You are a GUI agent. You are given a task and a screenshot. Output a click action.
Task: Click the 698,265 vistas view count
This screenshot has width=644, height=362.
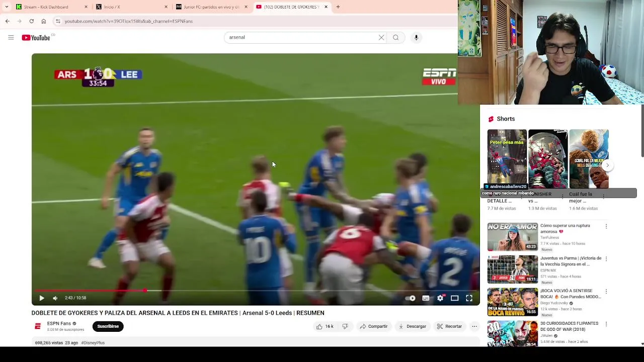[49, 343]
